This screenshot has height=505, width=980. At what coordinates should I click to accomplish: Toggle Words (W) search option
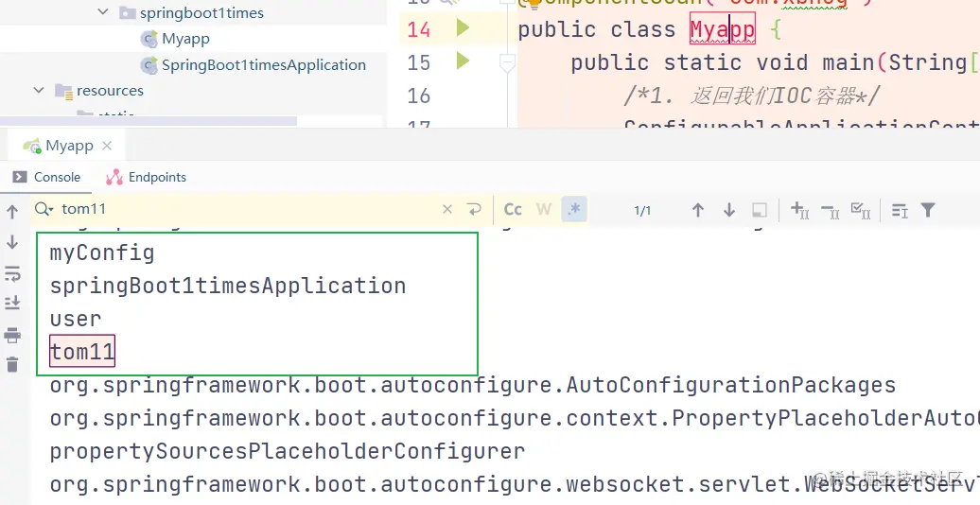[x=544, y=209]
